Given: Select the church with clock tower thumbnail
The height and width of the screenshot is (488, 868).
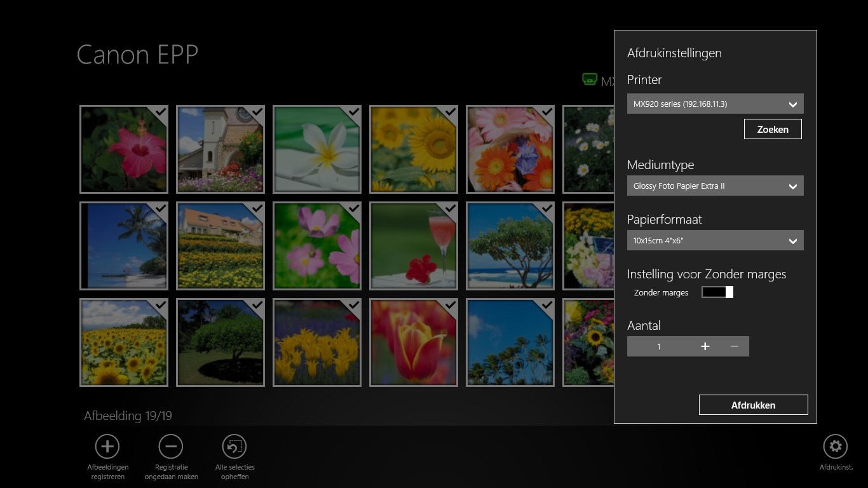Looking at the screenshot, I should tap(220, 149).
